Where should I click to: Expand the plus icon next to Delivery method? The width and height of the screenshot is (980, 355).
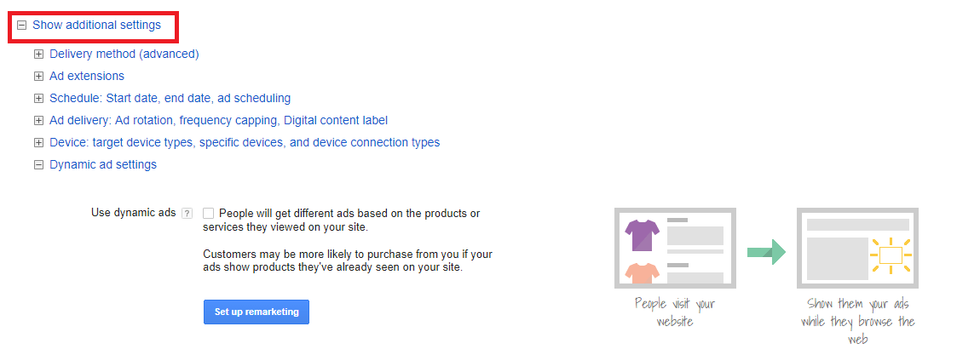(x=38, y=54)
